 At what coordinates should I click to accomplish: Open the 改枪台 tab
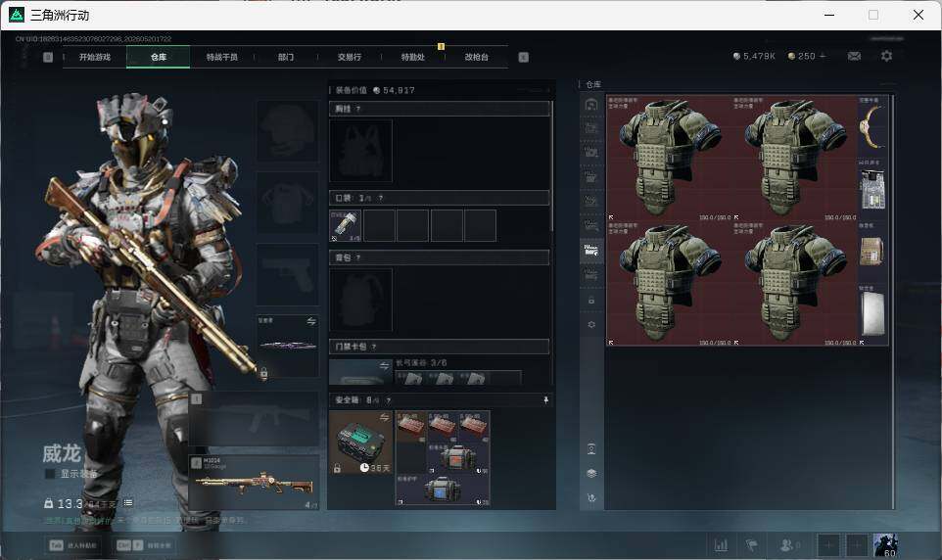(477, 57)
